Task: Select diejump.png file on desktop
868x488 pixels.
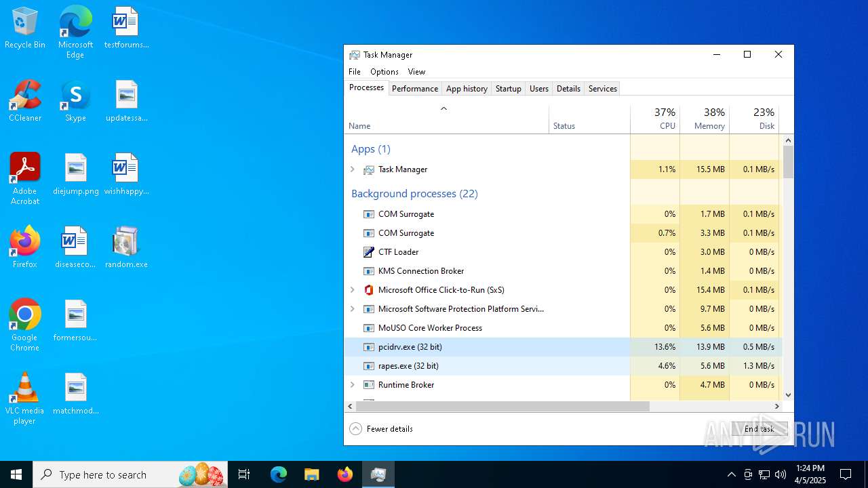Action: [75, 174]
